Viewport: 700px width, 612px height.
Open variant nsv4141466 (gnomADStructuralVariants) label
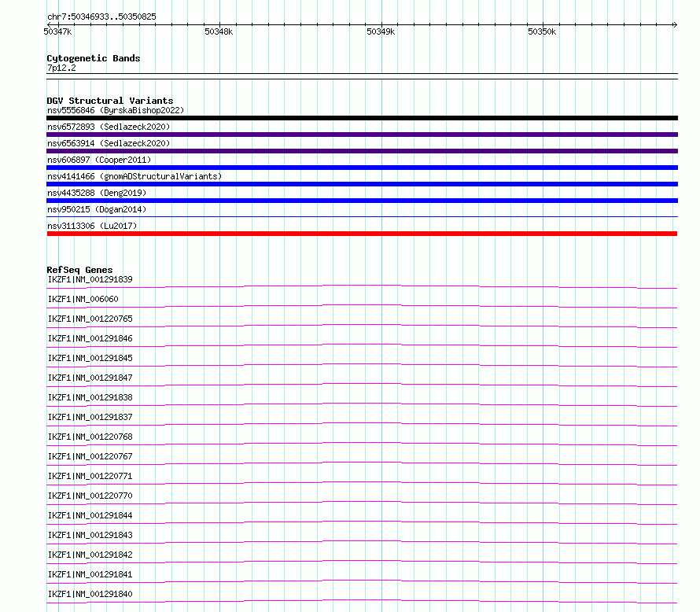(134, 176)
